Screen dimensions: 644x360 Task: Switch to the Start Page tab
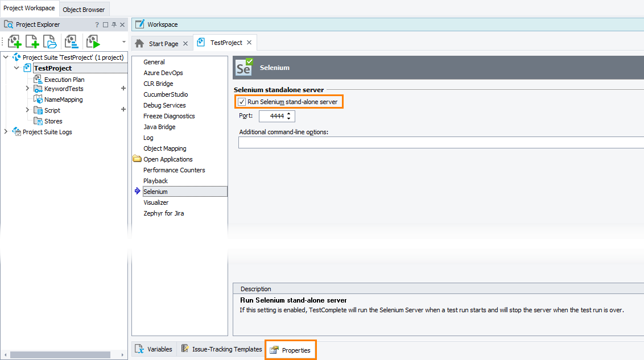[x=163, y=44]
